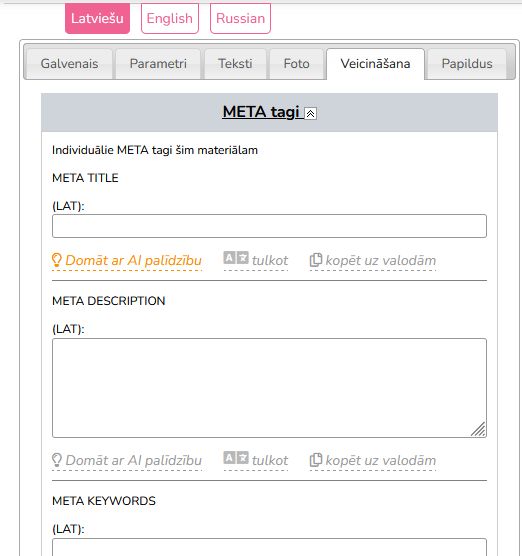Open the Papildus tab
This screenshot has width=522, height=556.
467,64
